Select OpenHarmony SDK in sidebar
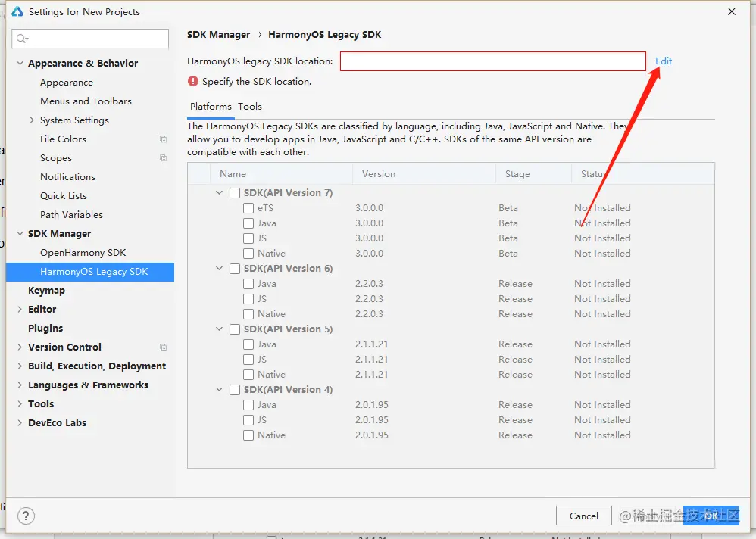 (83, 253)
